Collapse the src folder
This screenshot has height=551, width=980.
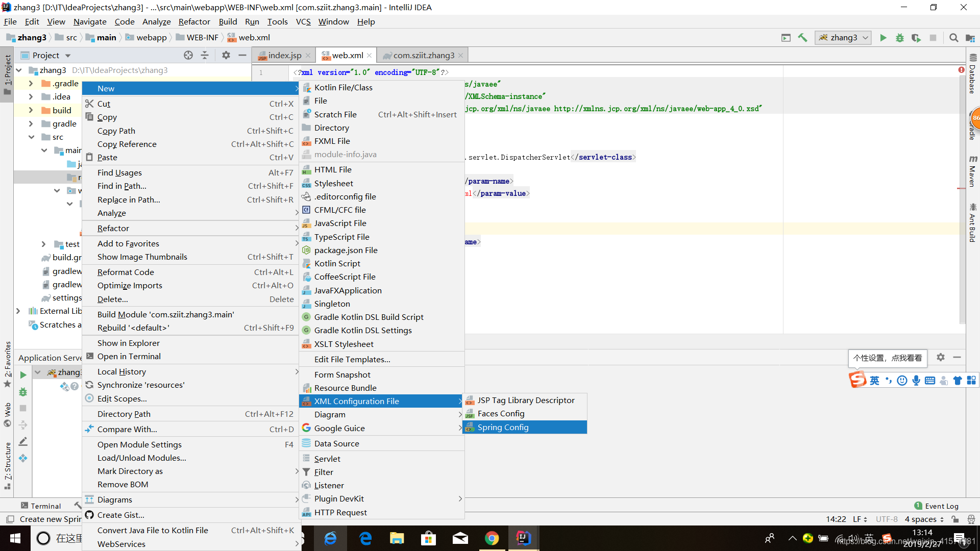pos(31,137)
